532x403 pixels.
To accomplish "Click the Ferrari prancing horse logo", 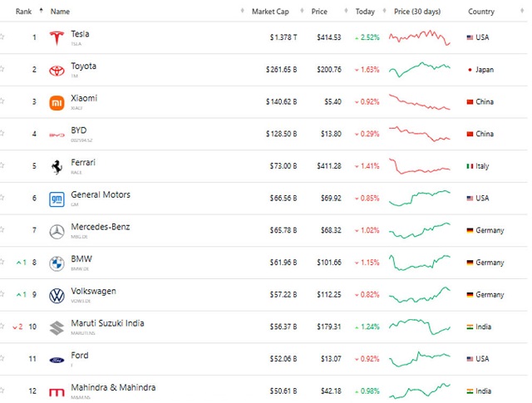I will (57, 167).
